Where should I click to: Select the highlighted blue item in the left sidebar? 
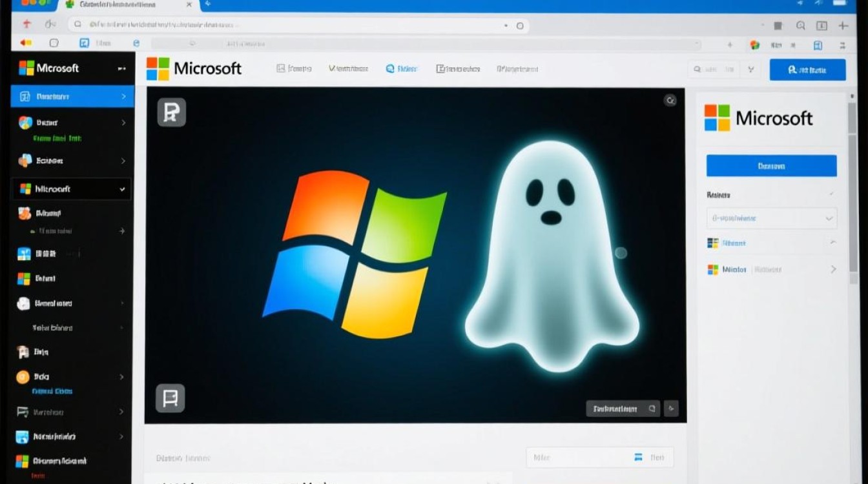72,96
